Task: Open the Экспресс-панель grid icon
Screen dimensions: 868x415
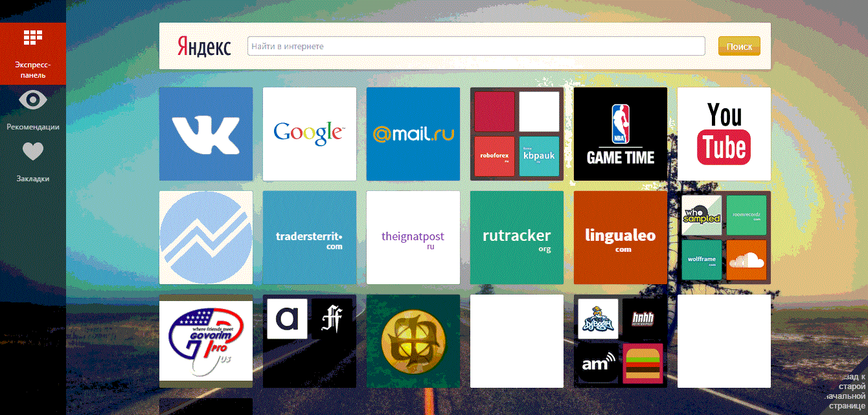Action: point(33,38)
